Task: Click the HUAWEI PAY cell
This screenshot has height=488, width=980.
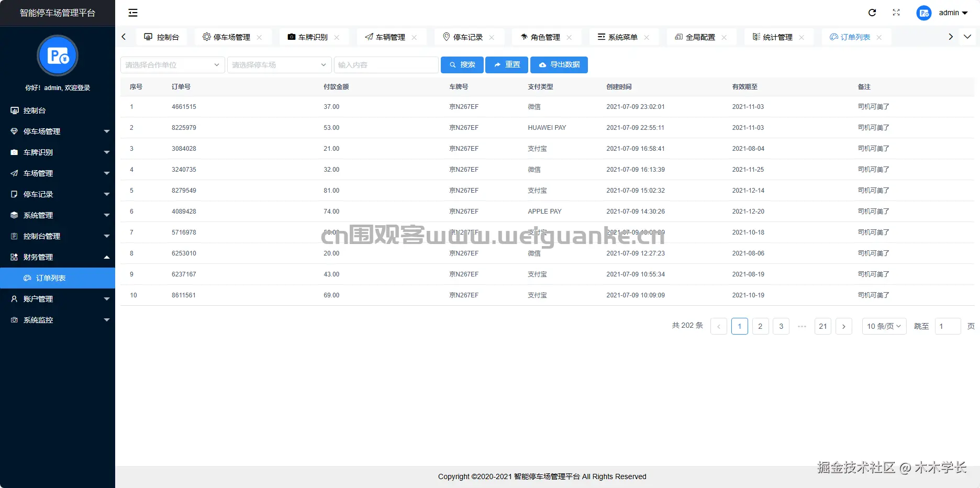Action: coord(547,128)
